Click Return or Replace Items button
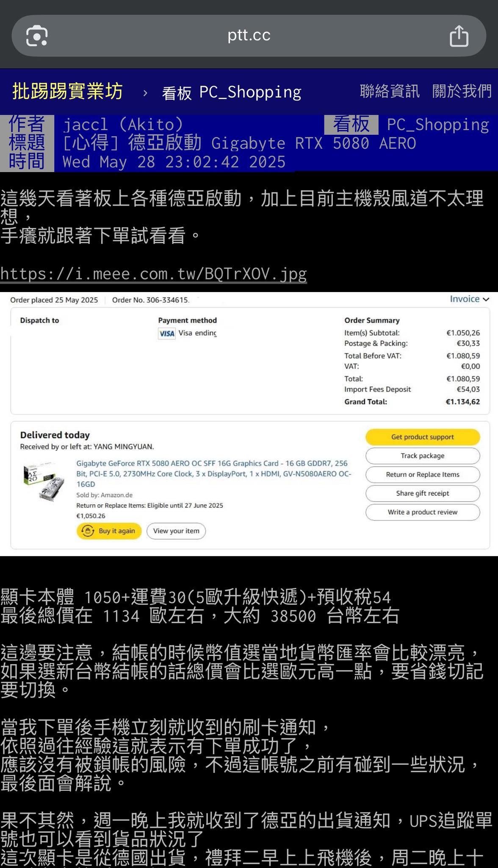This screenshot has height=868, width=498. tap(423, 475)
